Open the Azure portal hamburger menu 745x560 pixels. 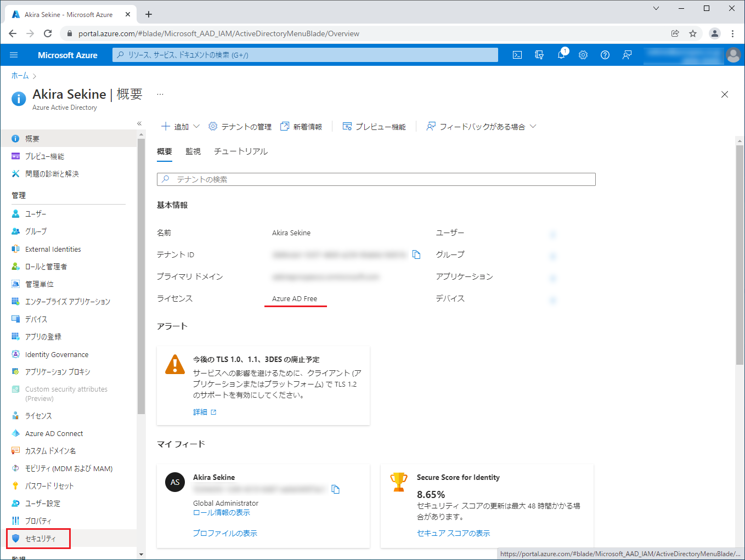14,55
